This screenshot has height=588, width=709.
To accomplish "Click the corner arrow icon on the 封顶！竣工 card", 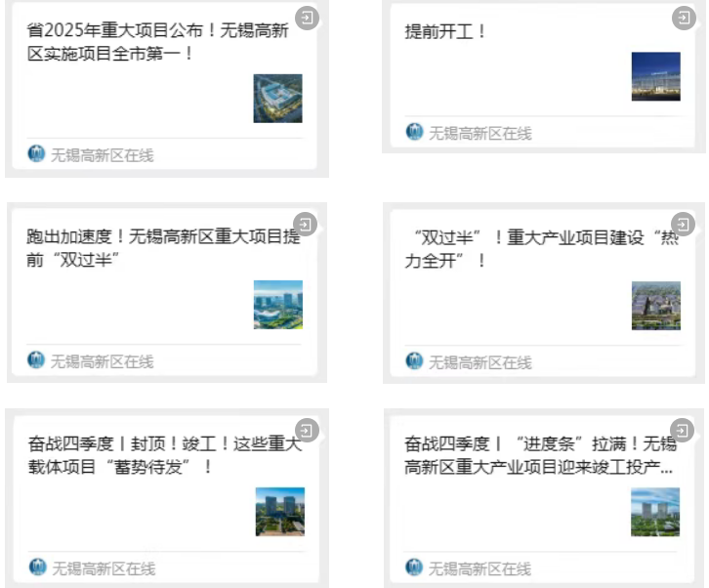I will pos(307,430).
